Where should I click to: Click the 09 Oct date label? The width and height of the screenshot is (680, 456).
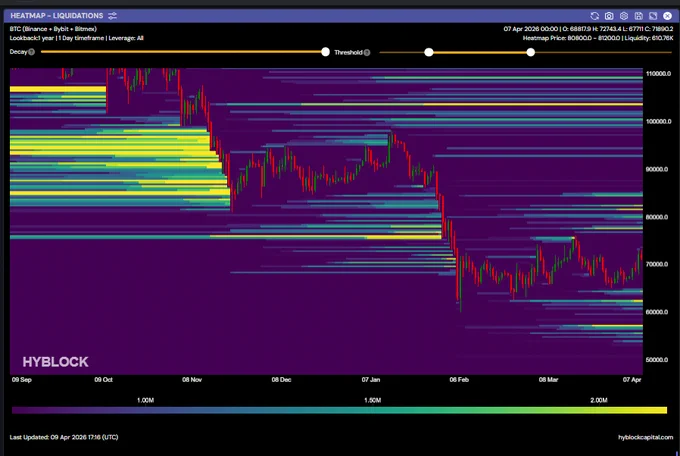click(x=103, y=380)
